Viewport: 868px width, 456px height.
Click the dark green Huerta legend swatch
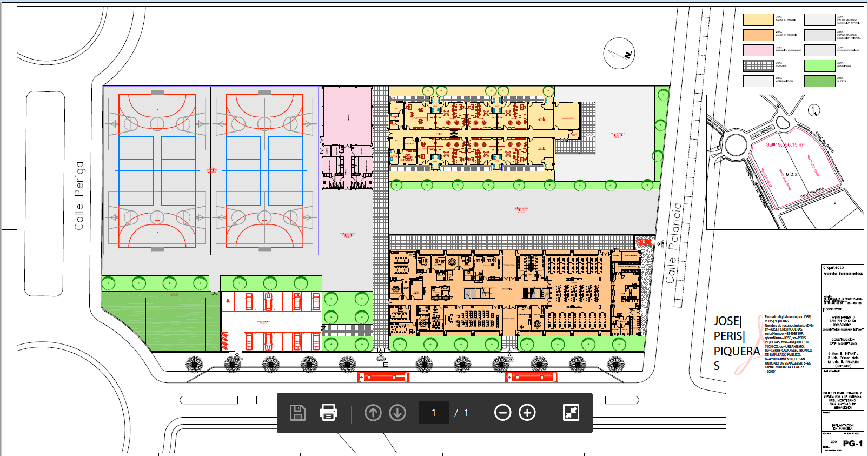click(819, 81)
